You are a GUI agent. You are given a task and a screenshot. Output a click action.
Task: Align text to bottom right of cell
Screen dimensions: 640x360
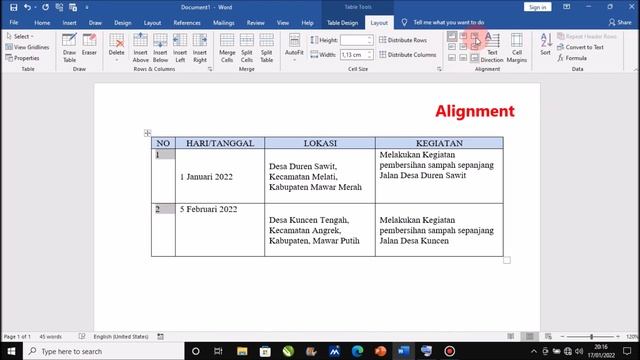point(474,58)
